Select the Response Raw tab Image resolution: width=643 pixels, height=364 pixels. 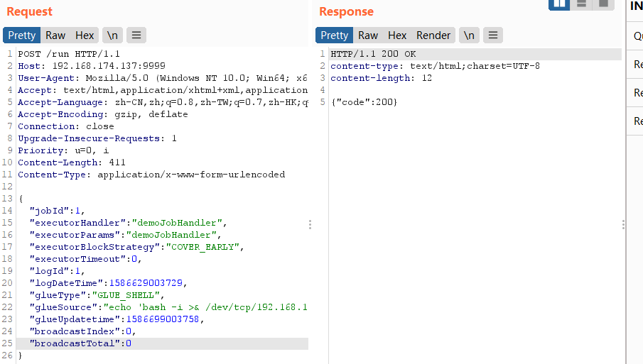(368, 35)
